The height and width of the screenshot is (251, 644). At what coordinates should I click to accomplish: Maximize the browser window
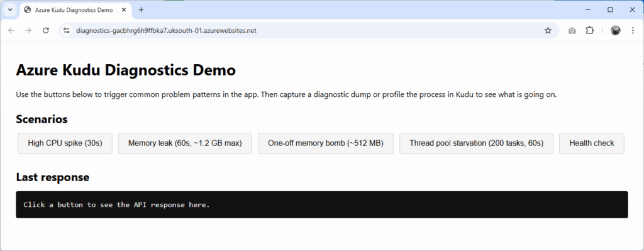coord(610,9)
